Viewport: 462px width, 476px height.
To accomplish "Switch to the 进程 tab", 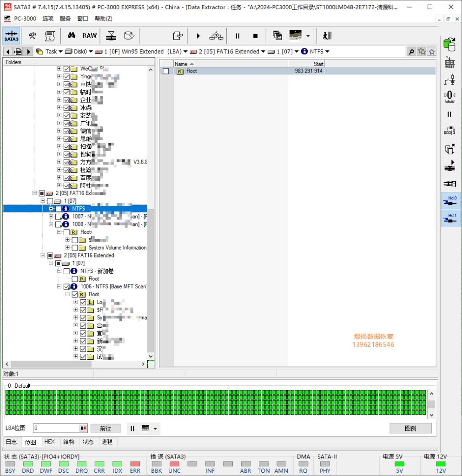I will (x=107, y=442).
